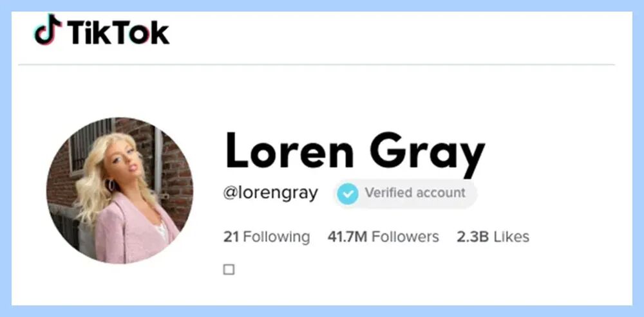Click the horizontal divider line under header
The height and width of the screenshot is (317, 644).
point(316,64)
